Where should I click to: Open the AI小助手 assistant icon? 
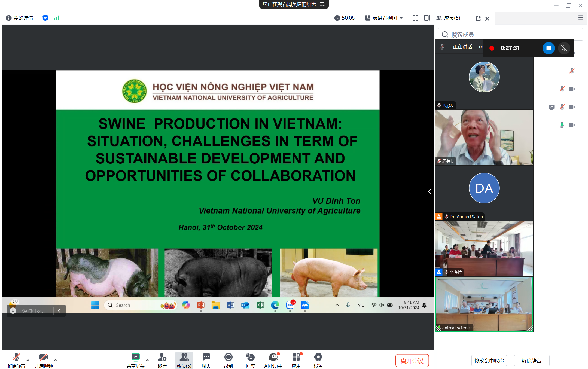coord(273,357)
